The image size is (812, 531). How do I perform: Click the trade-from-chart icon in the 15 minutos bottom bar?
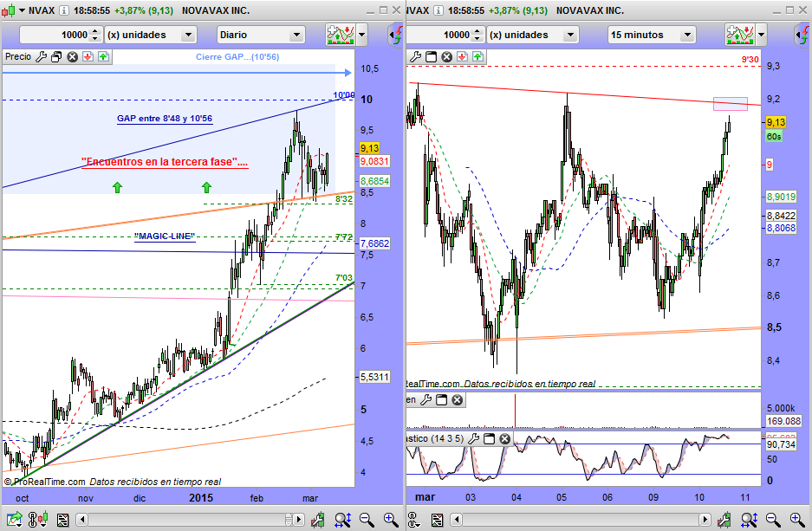[x=724, y=519]
